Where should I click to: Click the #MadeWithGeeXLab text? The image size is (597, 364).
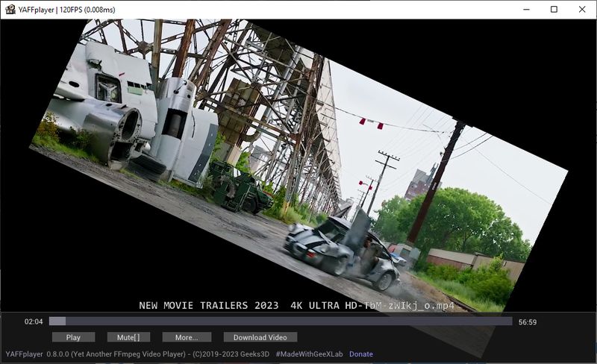(x=309, y=354)
